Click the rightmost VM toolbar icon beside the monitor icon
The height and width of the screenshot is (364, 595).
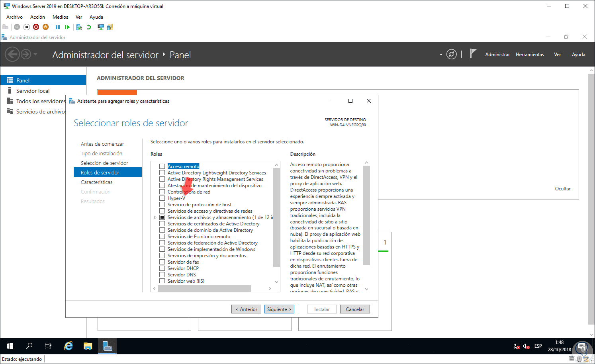pyautogui.click(x=110, y=27)
